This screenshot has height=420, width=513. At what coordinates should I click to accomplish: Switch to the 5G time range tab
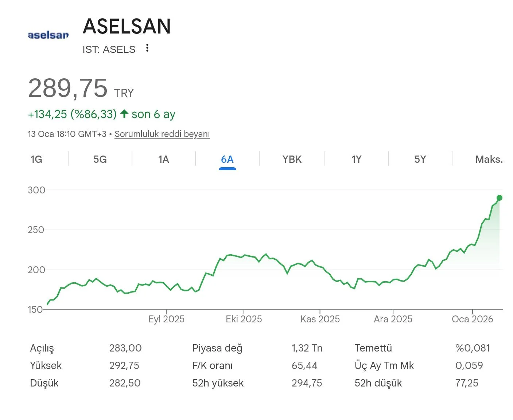[x=100, y=159]
